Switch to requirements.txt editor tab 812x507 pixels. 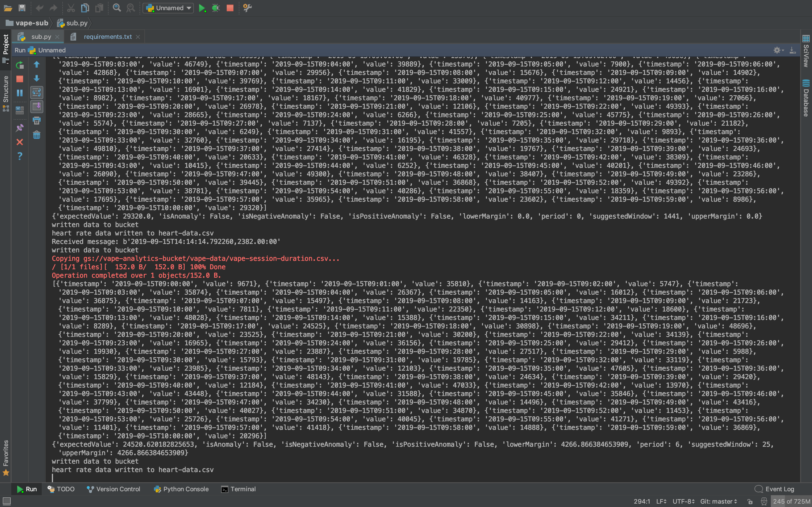(x=108, y=37)
